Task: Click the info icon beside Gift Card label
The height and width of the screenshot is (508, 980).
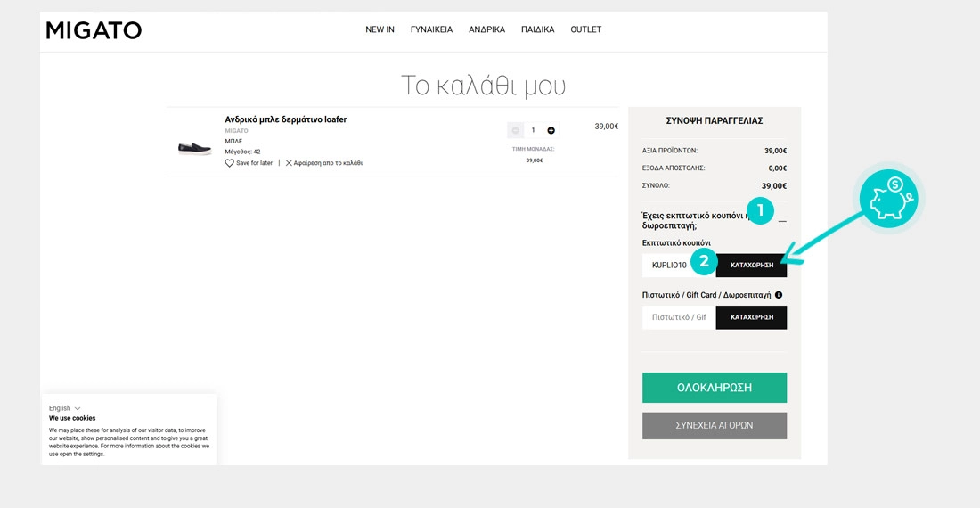Action: click(779, 295)
